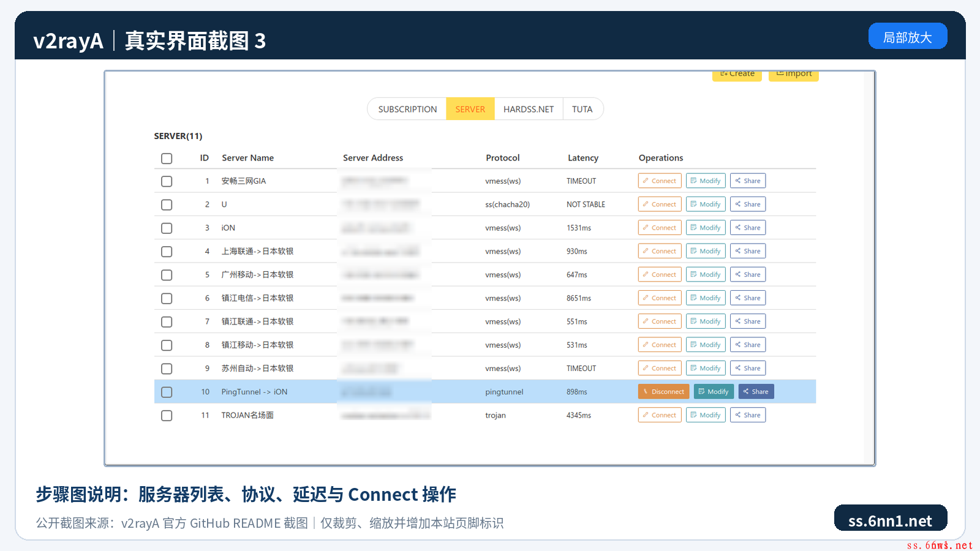This screenshot has height=551, width=980.
Task: Open the TUTA tab
Action: tap(582, 109)
